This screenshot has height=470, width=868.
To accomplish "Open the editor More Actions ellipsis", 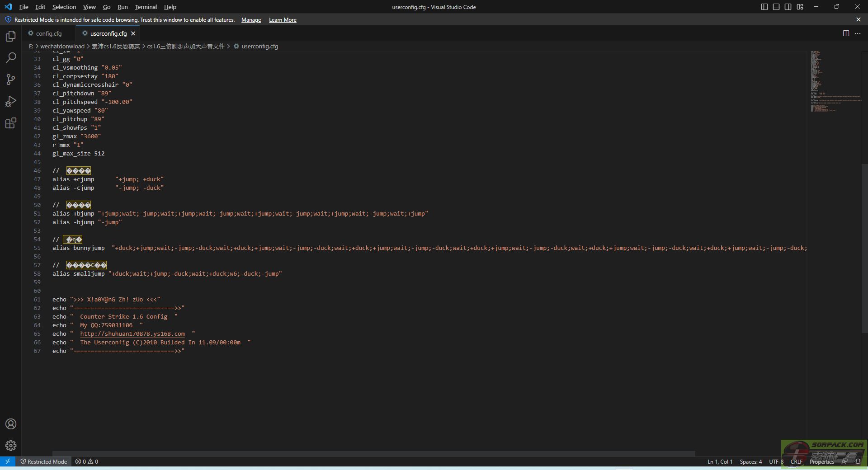I will coord(858,33).
